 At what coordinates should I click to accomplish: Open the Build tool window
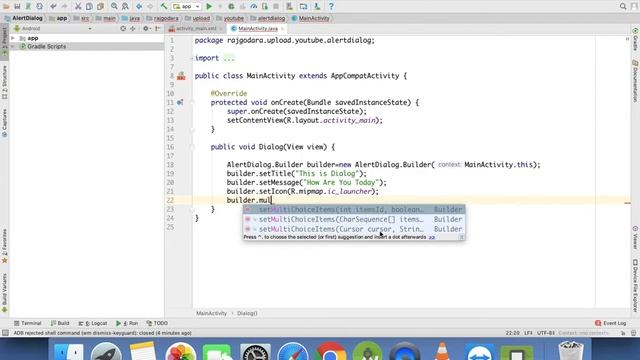pyautogui.click(x=60, y=323)
